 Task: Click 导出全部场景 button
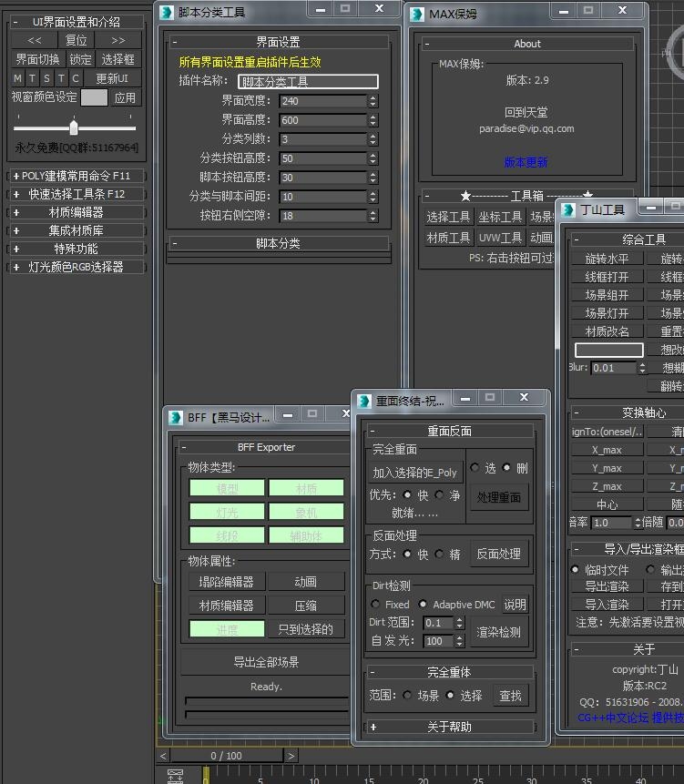click(x=266, y=662)
